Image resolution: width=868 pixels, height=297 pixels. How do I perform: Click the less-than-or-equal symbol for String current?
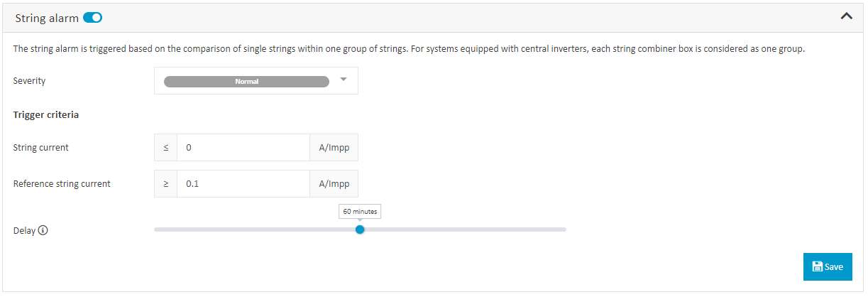coord(166,148)
